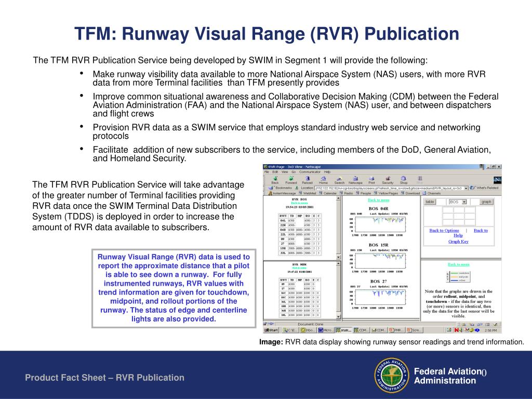Click the Forward navigation icon
The height and width of the screenshot is (399, 532).
[x=291, y=180]
